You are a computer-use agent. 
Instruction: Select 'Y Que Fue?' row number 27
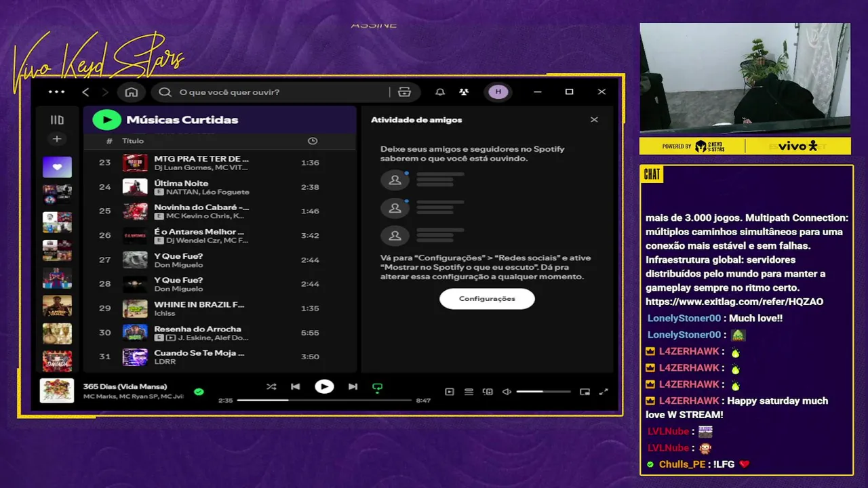(220, 260)
